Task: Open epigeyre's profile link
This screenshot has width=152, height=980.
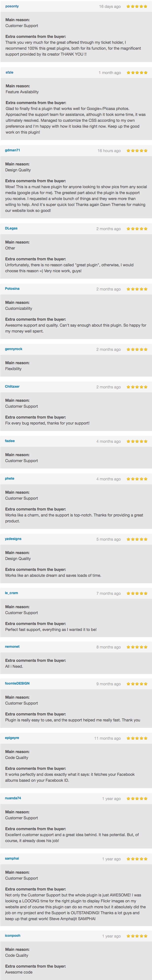Action: pyautogui.click(x=12, y=738)
